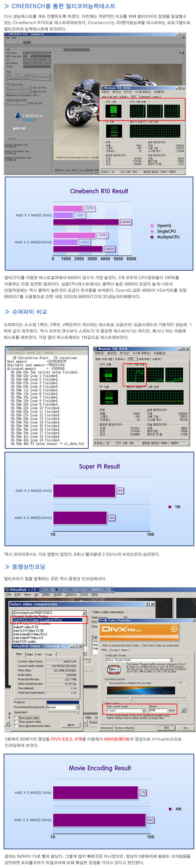Check Use presets to configure the encoder
The width and height of the screenshot is (196, 868).
[107, 683]
